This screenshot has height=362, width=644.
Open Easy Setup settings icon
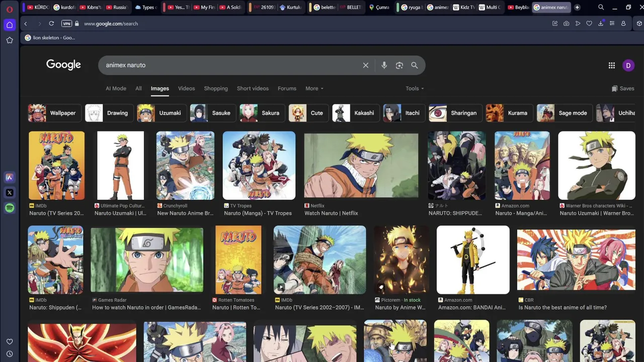[612, 24]
